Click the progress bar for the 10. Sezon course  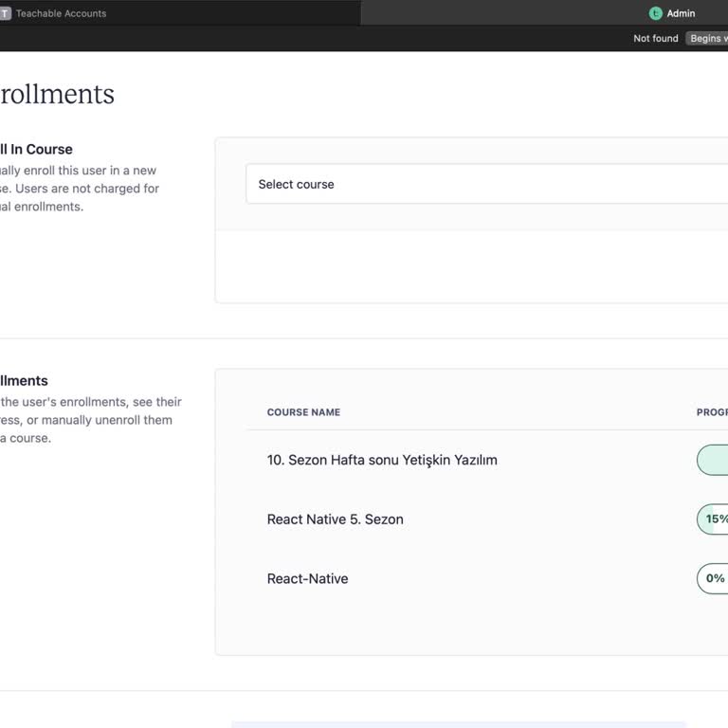(x=713, y=460)
